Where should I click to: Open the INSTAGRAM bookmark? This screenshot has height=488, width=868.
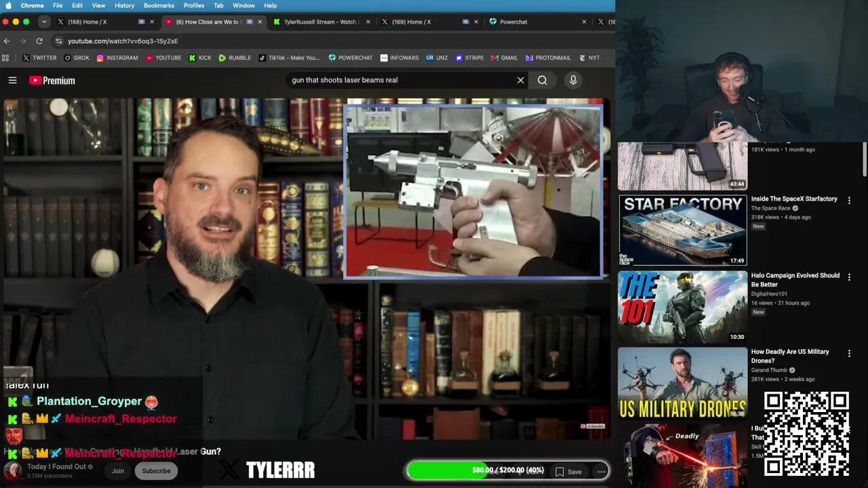[x=117, y=58]
